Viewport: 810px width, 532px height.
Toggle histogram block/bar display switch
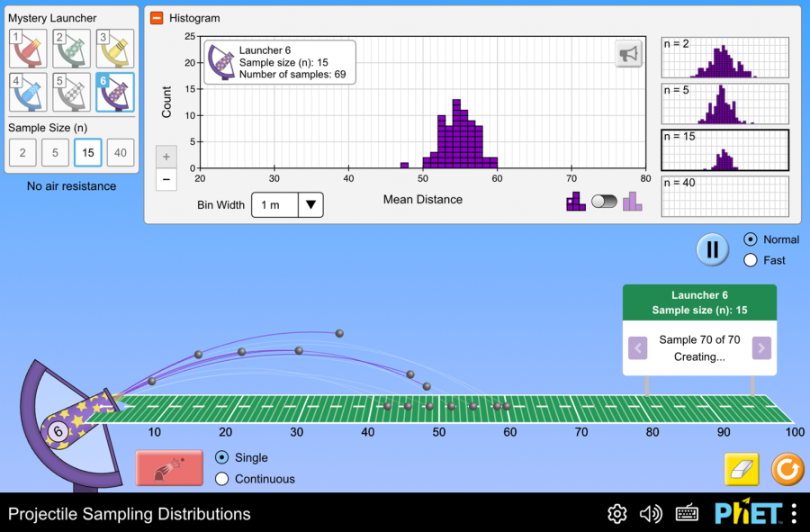[604, 202]
